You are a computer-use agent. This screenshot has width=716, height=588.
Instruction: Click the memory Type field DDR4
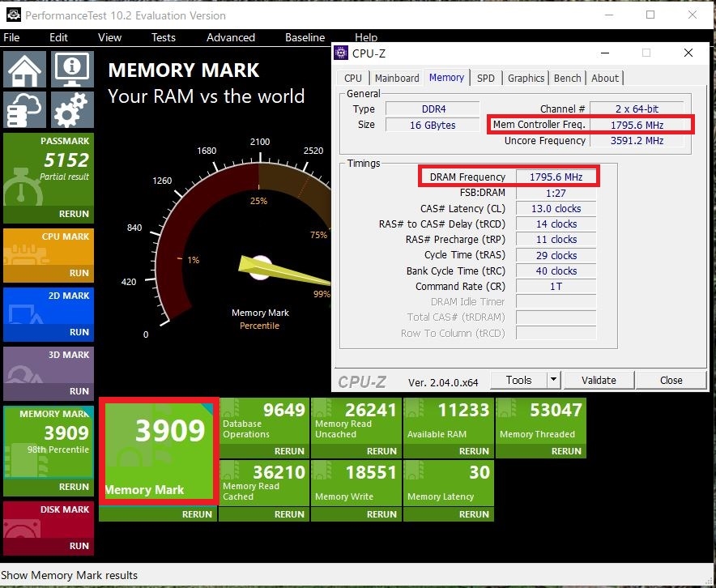[x=433, y=109]
